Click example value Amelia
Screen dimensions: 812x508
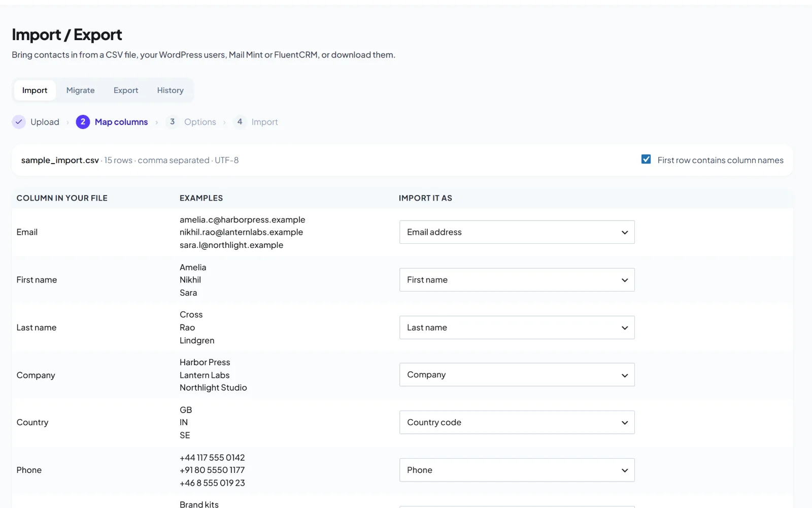coord(193,267)
